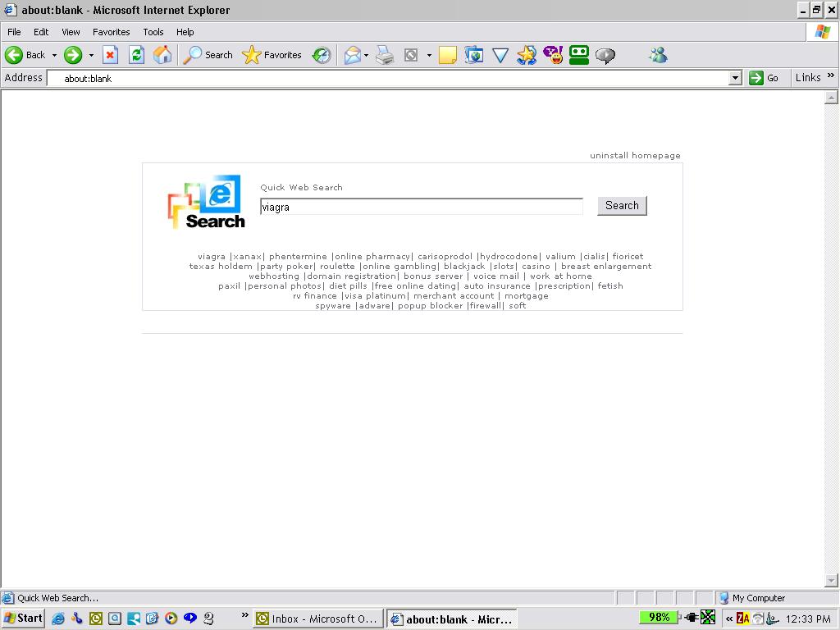Click the Start button
The width and height of the screenshot is (840, 630).
coord(23,619)
